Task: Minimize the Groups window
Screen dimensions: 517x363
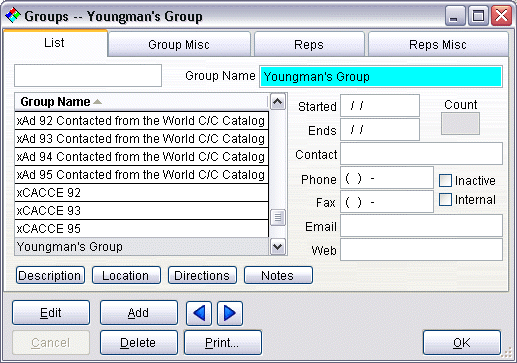Action: tap(455, 16)
